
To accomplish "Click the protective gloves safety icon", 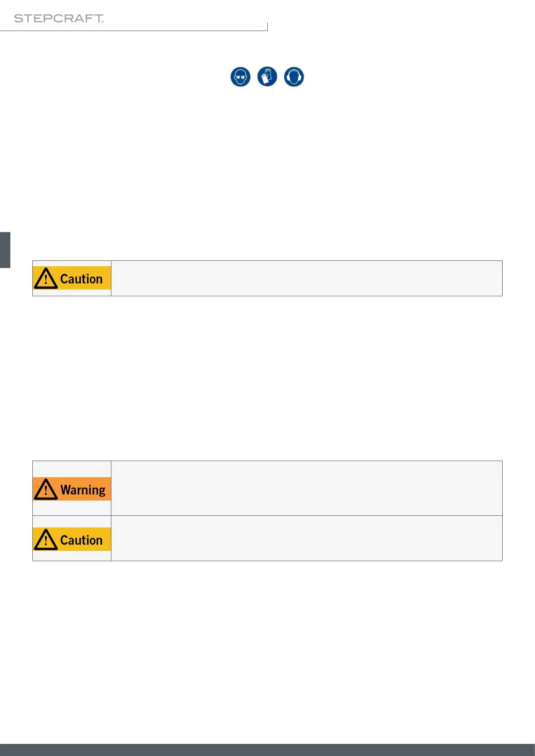I will click(267, 77).
